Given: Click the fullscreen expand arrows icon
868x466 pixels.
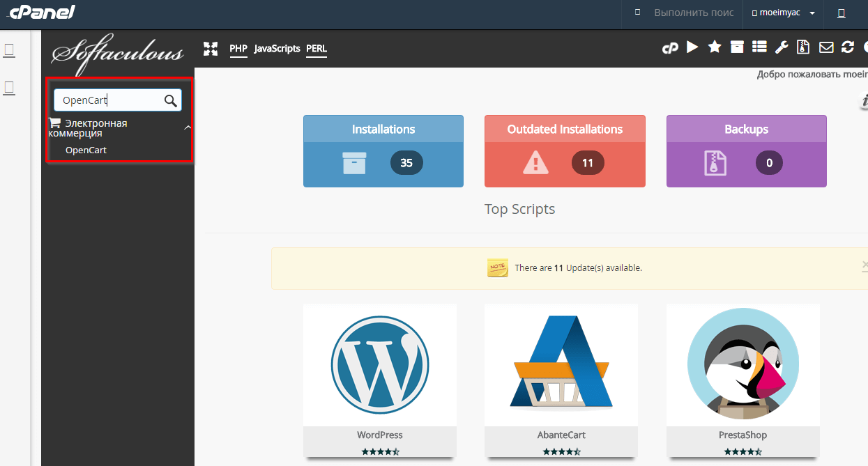Looking at the screenshot, I should tap(211, 49).
